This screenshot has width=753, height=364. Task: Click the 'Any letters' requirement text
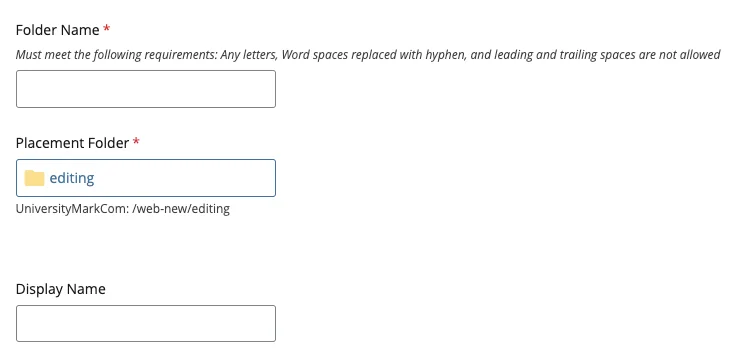coord(249,55)
